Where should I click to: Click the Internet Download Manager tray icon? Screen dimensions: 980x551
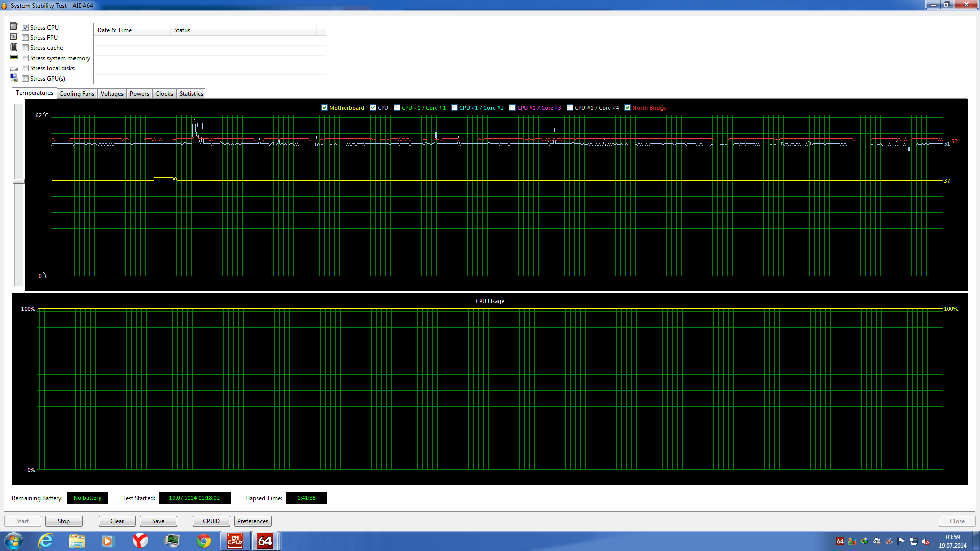coord(865,541)
